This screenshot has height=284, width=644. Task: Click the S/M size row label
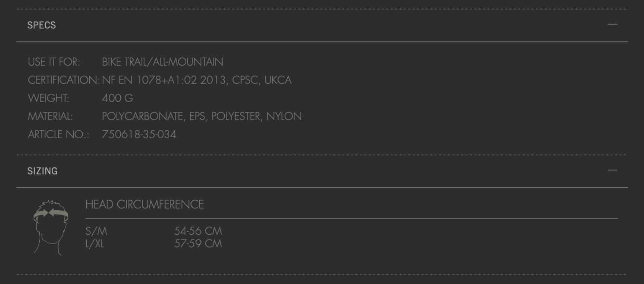coord(96,231)
